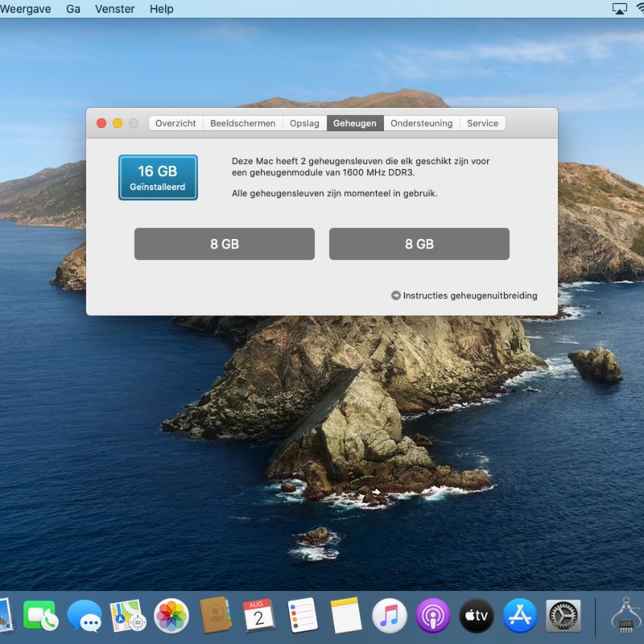Open FaceTime from the Dock
This screenshot has width=644, height=644.
tap(40, 616)
